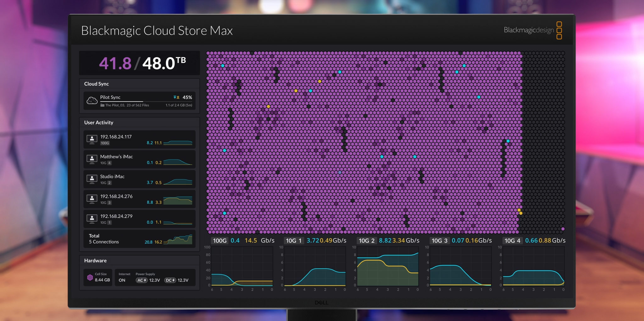Select the 100G bandwidth tab
Image resolution: width=644 pixels, height=321 pixels.
point(220,240)
